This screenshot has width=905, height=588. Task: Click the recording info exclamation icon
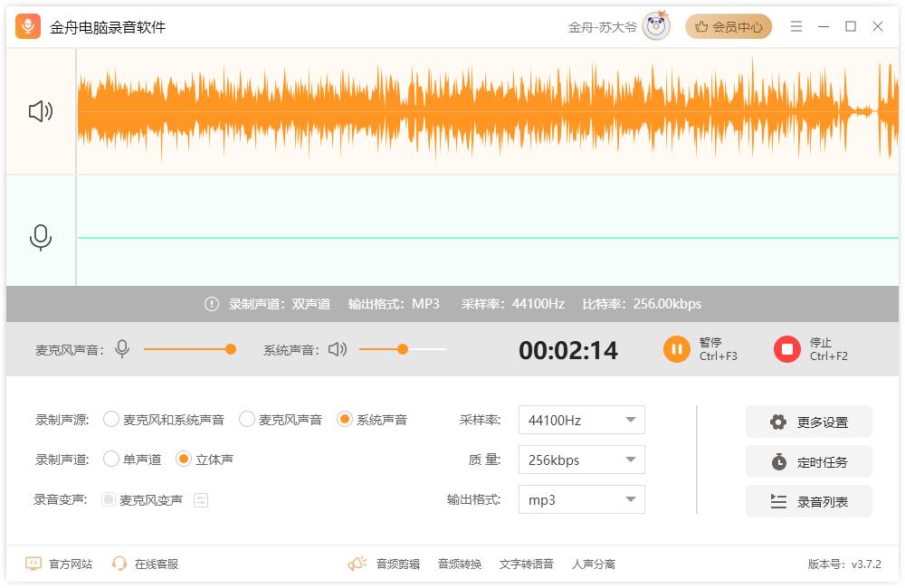[x=212, y=304]
